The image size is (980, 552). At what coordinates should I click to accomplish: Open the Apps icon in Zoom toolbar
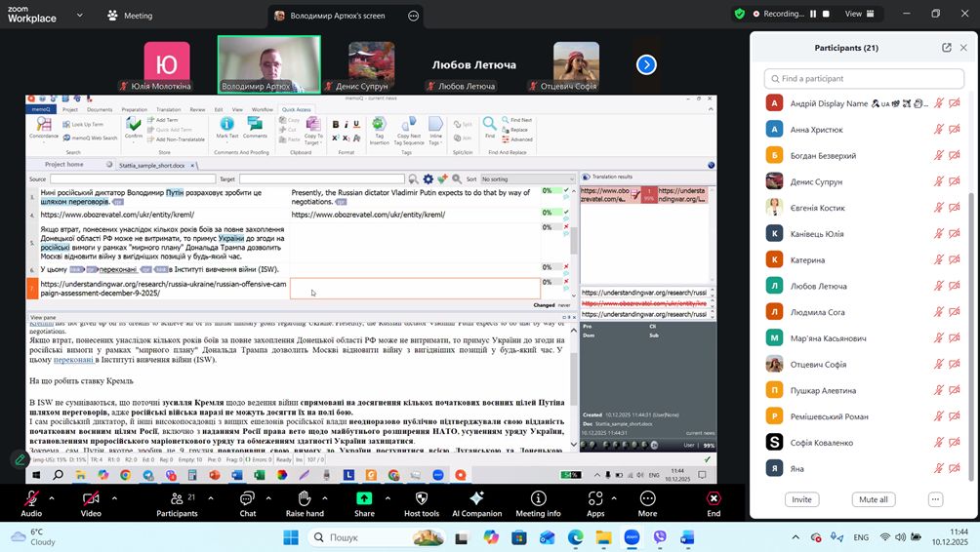pyautogui.click(x=595, y=497)
